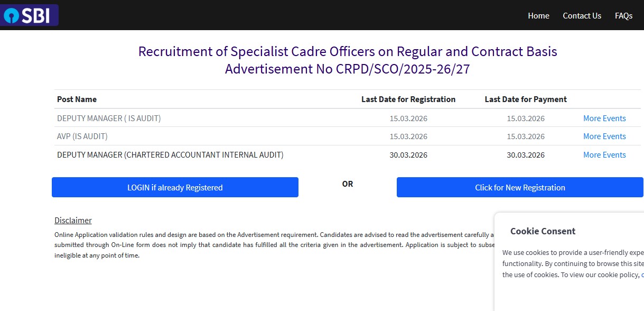
Task: Click the SBI logo in the header
Action: tap(29, 15)
